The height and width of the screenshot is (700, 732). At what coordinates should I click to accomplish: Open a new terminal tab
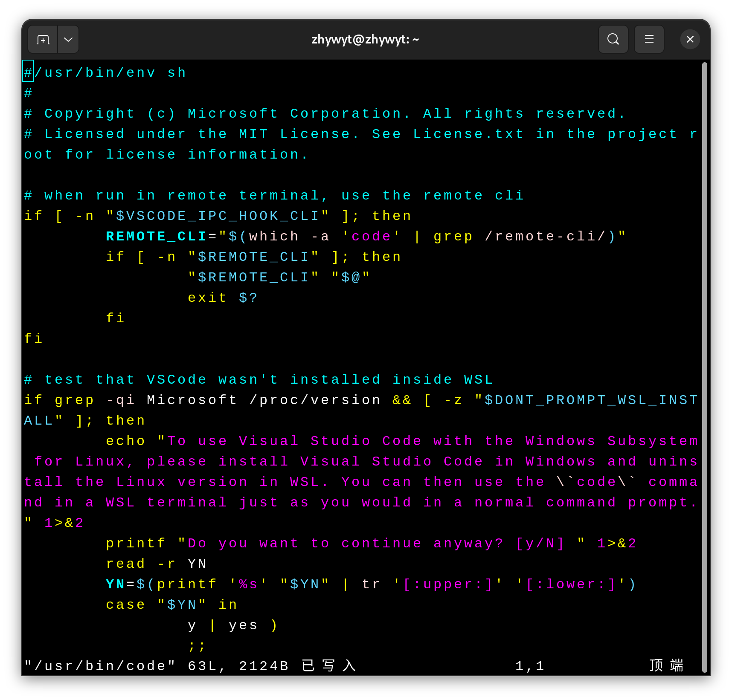43,40
